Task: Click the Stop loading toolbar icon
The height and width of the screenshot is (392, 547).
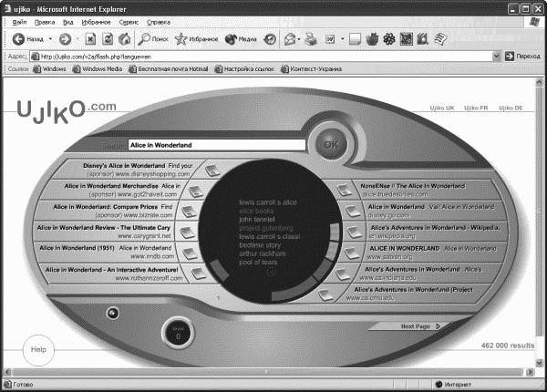Action: pos(90,39)
